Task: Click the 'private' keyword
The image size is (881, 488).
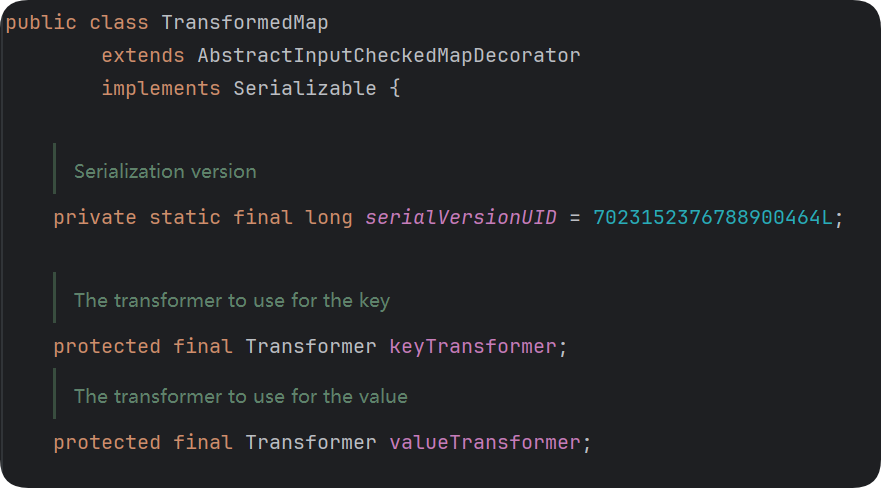Action: (x=95, y=217)
